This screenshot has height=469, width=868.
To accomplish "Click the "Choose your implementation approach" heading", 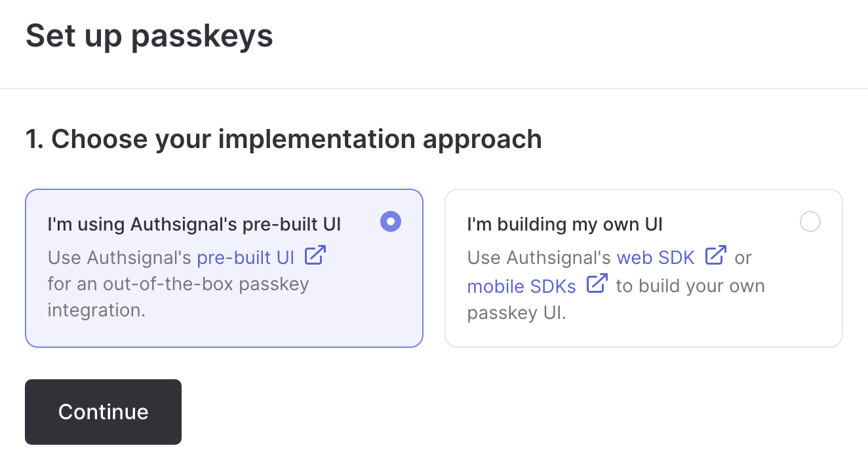I will point(284,139).
